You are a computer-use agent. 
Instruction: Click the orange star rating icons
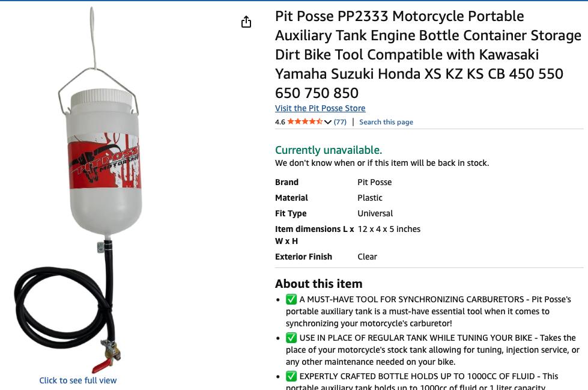point(305,121)
